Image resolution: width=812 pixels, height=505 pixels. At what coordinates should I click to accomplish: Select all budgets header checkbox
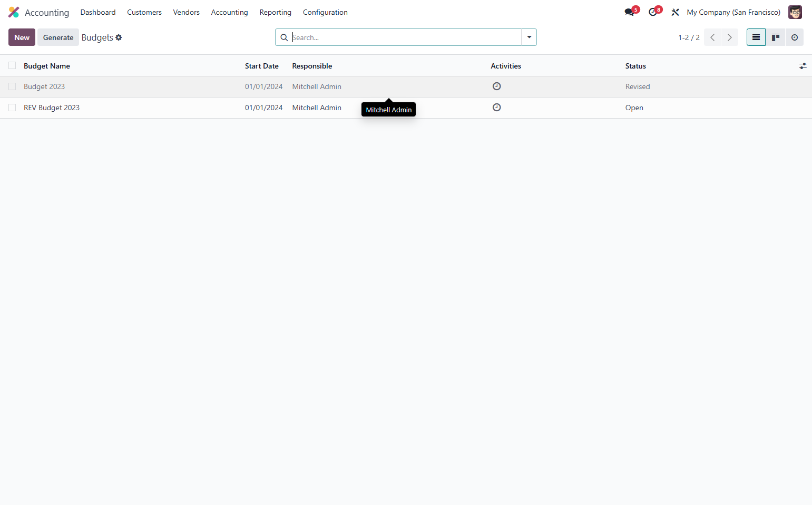12,65
